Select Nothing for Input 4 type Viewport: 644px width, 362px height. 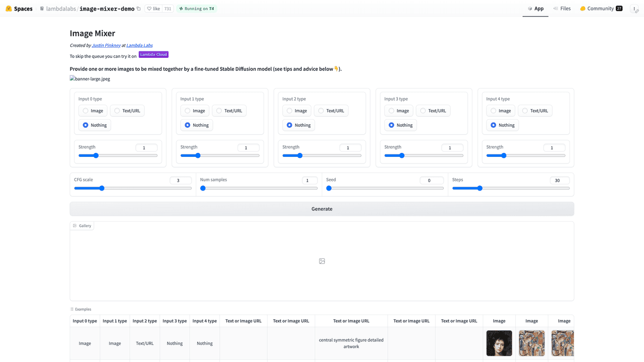pyautogui.click(x=503, y=125)
